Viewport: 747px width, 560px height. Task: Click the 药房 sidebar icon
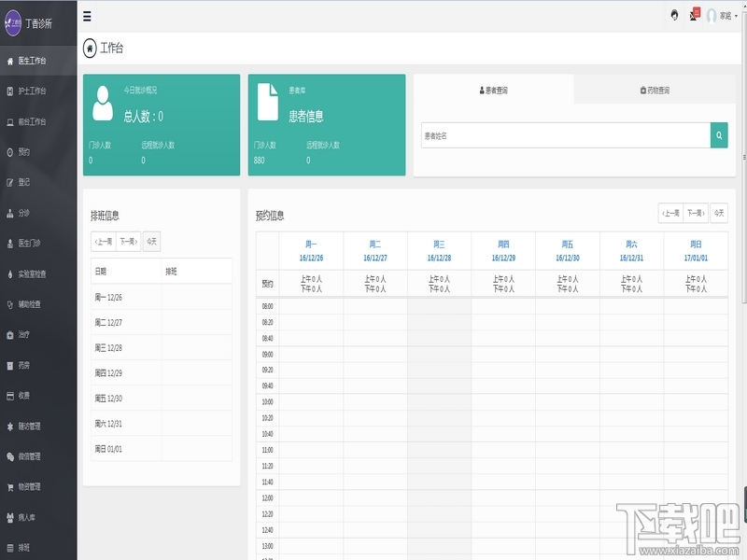click(x=10, y=366)
